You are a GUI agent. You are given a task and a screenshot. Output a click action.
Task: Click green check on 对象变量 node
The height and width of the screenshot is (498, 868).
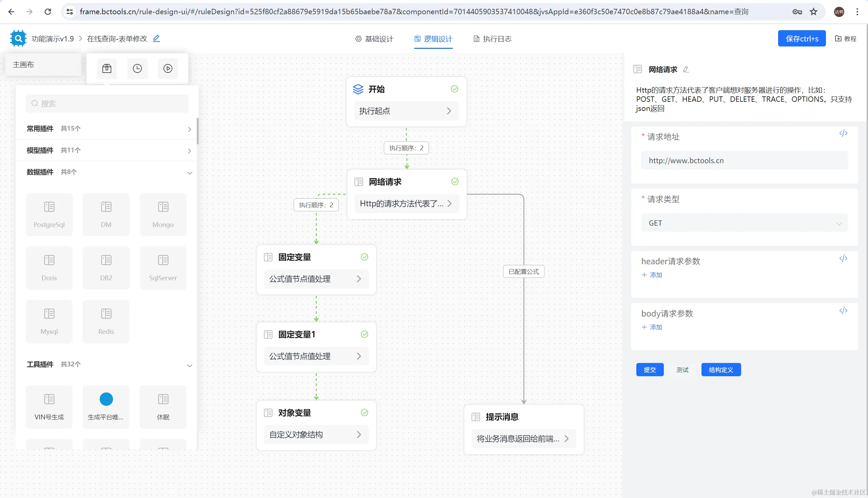point(364,413)
